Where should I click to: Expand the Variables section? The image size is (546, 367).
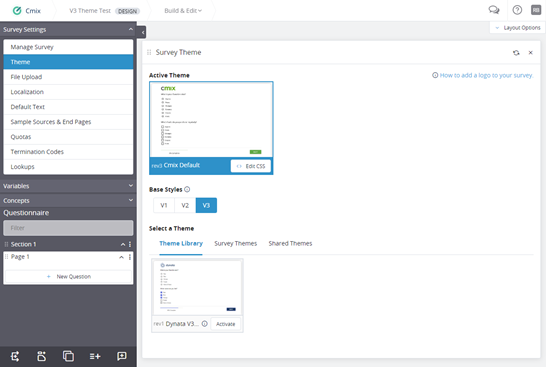click(x=131, y=186)
